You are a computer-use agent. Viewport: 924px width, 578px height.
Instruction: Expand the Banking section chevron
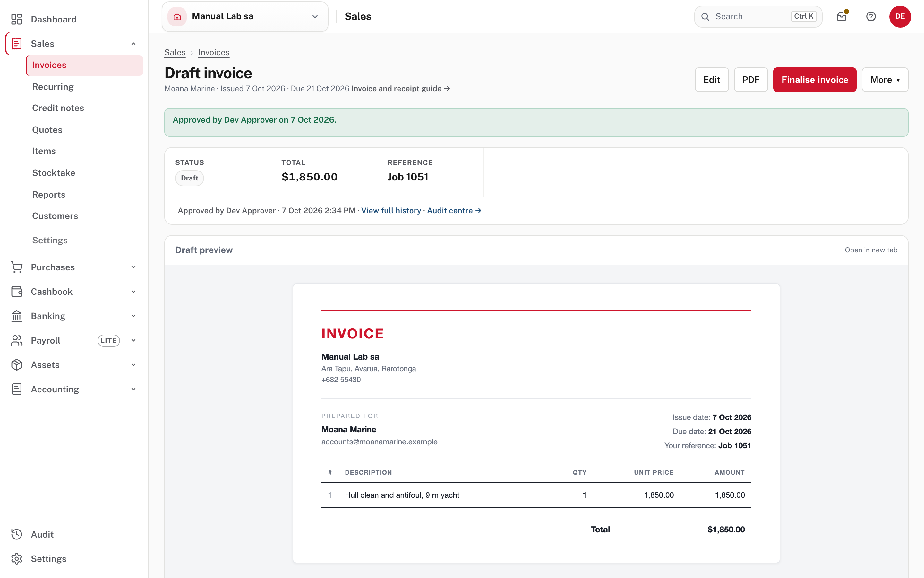[134, 316]
